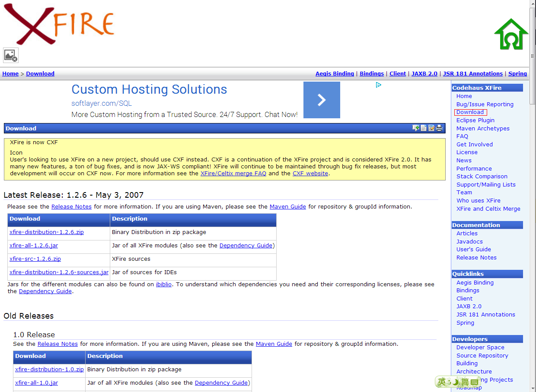This screenshot has width=536, height=392.
Task: Open Source Repository under Developers
Action: 482,356
